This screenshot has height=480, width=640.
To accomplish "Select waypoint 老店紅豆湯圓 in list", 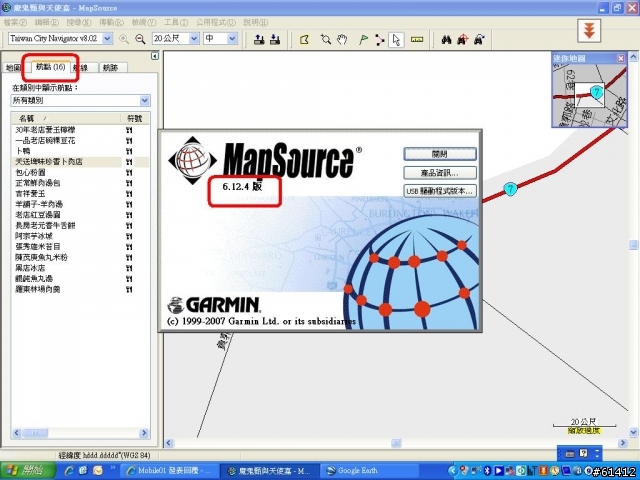I will click(38, 215).
